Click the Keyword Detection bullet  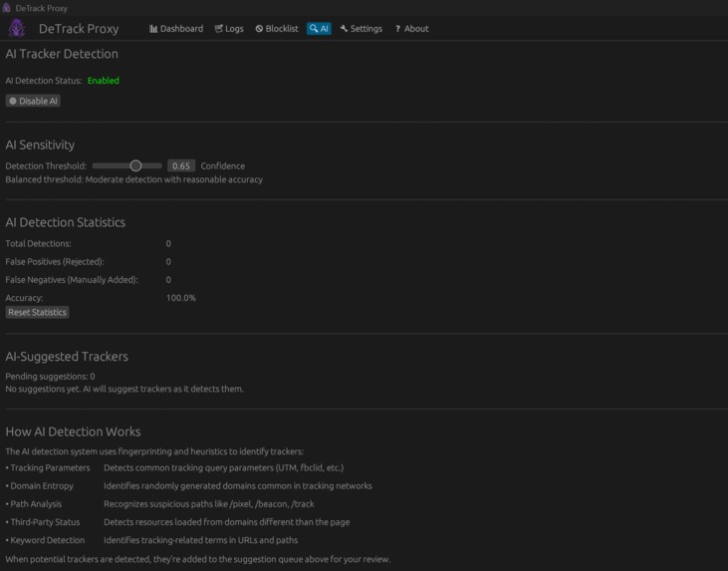(x=45, y=540)
